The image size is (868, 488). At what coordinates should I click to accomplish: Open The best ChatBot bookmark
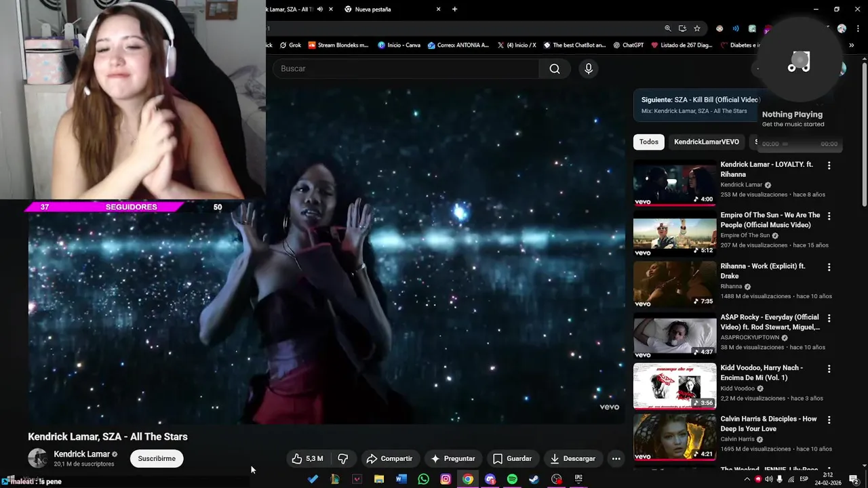point(574,45)
